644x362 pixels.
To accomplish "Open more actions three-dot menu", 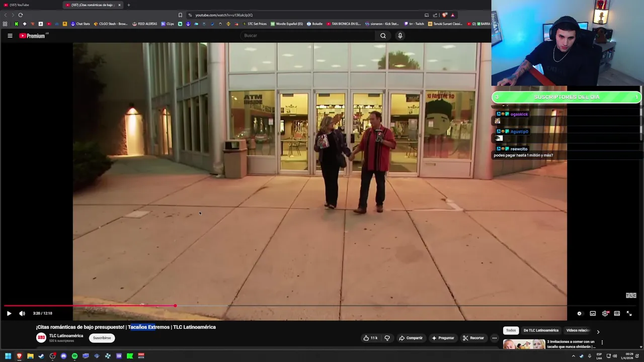I will tap(495, 338).
